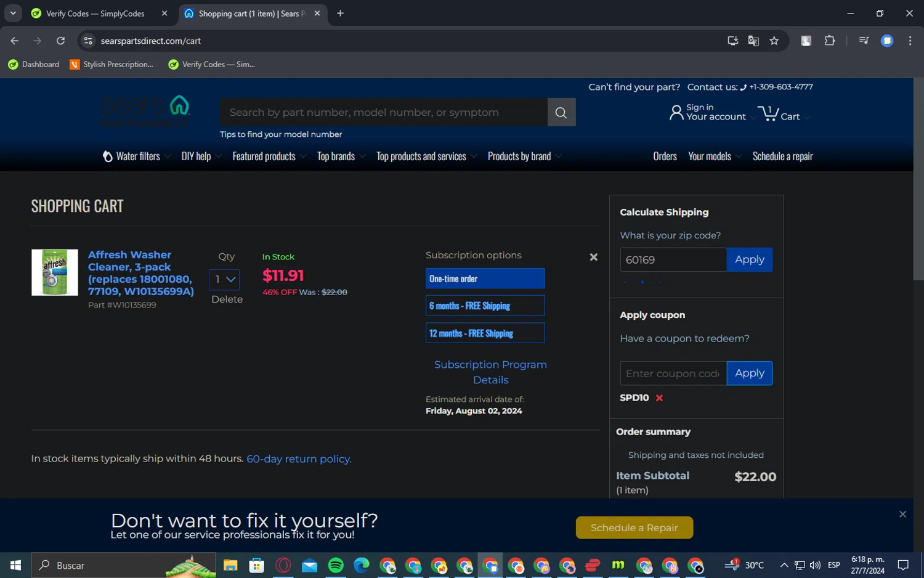Screen dimensions: 924x578
Task: View site information icon beside the URL
Action: (x=88, y=41)
